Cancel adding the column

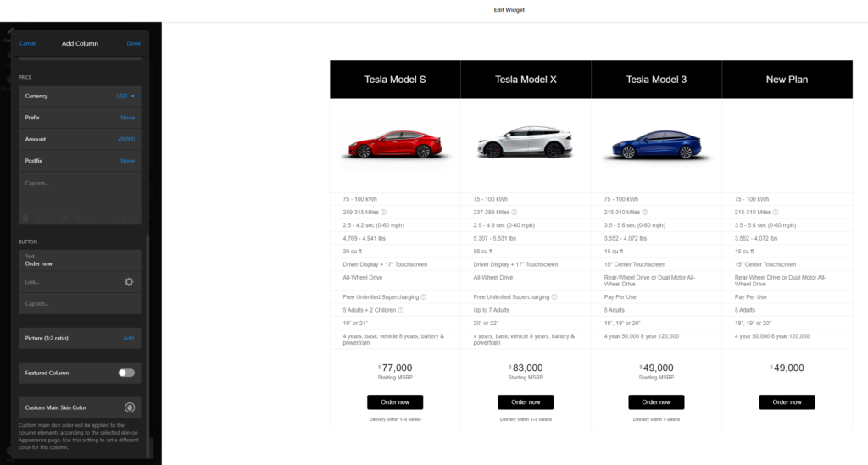[28, 43]
